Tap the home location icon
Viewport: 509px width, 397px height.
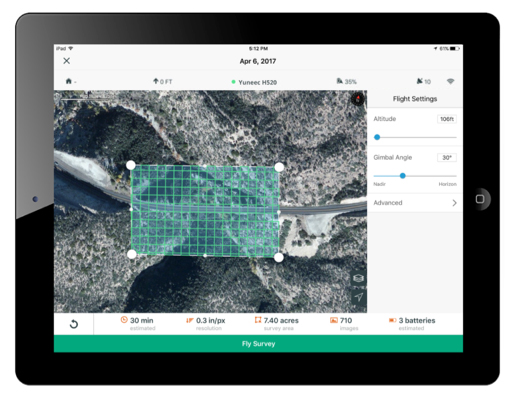pos(69,81)
